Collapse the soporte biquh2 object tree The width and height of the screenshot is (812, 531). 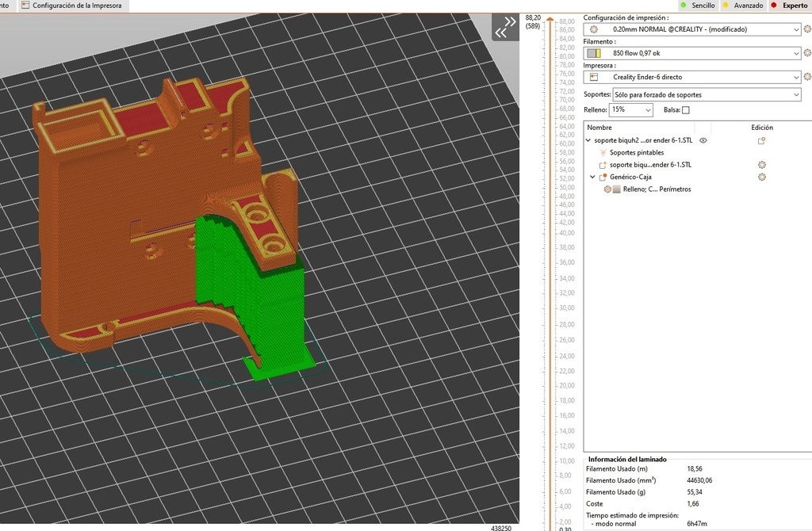(588, 140)
